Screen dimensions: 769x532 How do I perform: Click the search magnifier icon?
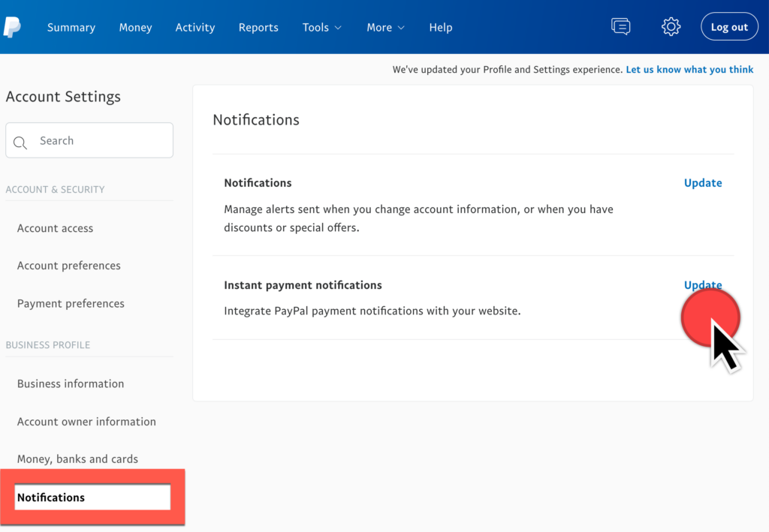coord(20,142)
